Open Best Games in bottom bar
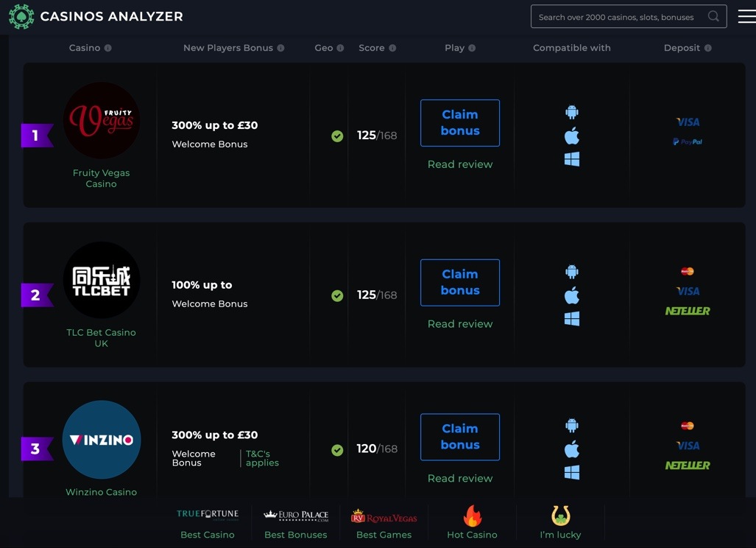Screen dimensions: 756x548 (x=384, y=535)
